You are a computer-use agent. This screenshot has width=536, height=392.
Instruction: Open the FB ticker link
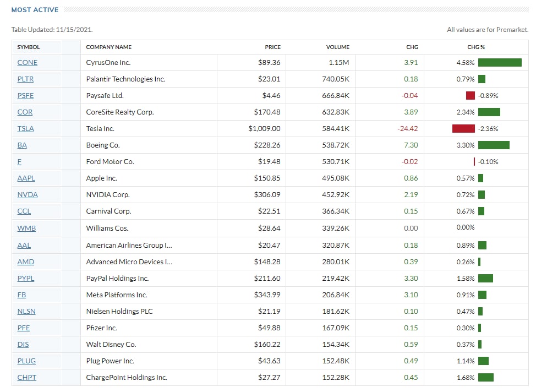click(x=21, y=295)
